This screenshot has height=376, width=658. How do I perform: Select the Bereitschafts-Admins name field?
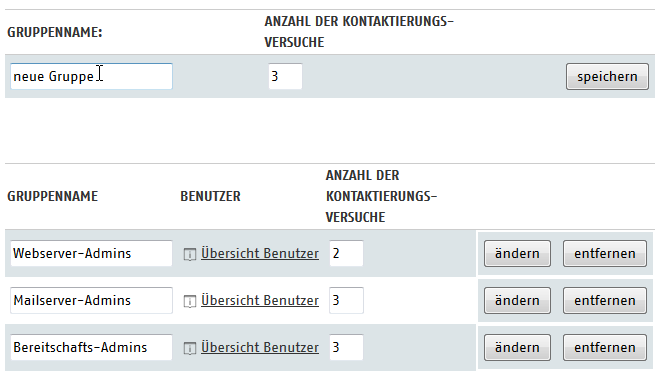91,347
